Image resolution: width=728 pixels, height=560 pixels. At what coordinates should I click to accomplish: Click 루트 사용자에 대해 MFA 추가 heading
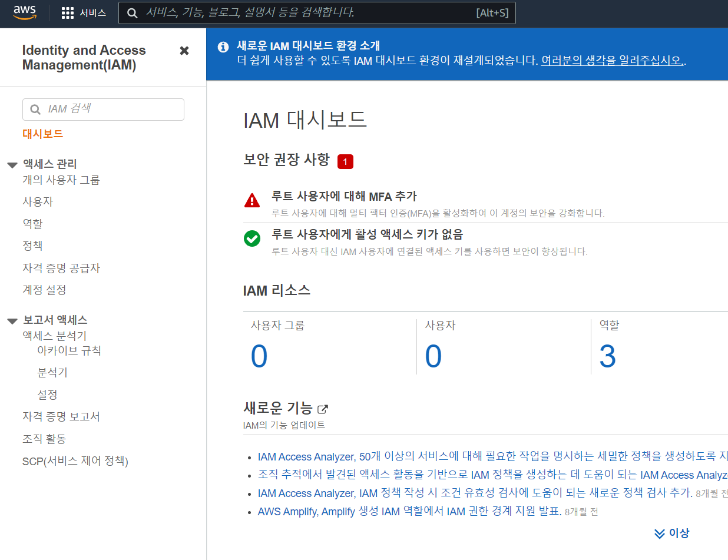coord(344,196)
